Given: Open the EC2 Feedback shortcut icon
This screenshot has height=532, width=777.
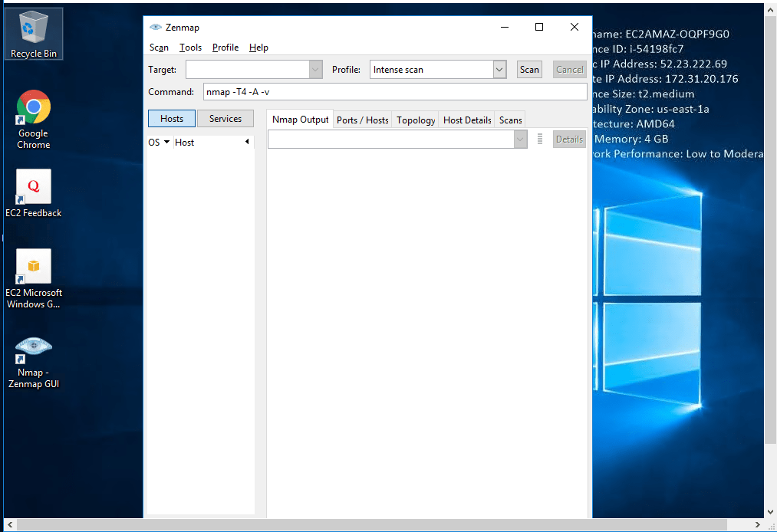Looking at the screenshot, I should (33, 188).
